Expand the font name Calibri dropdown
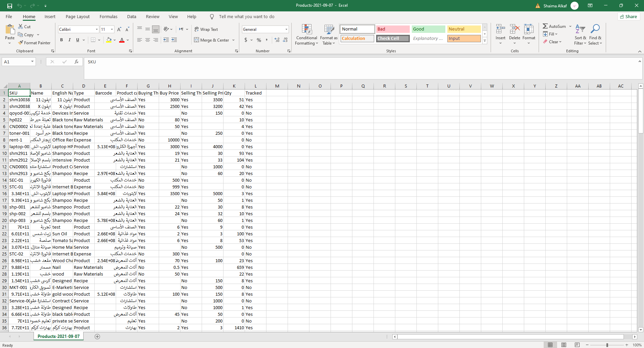The width and height of the screenshot is (644, 348). (x=97, y=30)
